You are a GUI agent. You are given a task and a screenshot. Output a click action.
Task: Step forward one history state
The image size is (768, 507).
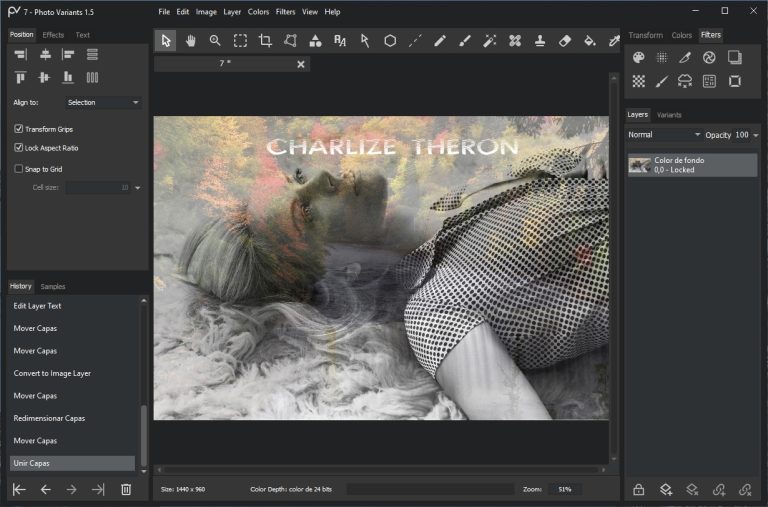(x=72, y=489)
